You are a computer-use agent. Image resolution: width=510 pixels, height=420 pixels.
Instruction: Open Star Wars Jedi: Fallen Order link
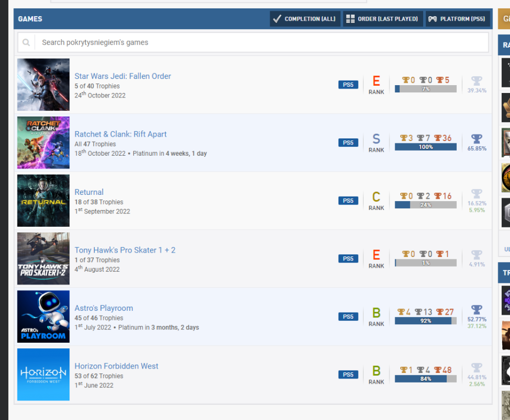tap(123, 76)
